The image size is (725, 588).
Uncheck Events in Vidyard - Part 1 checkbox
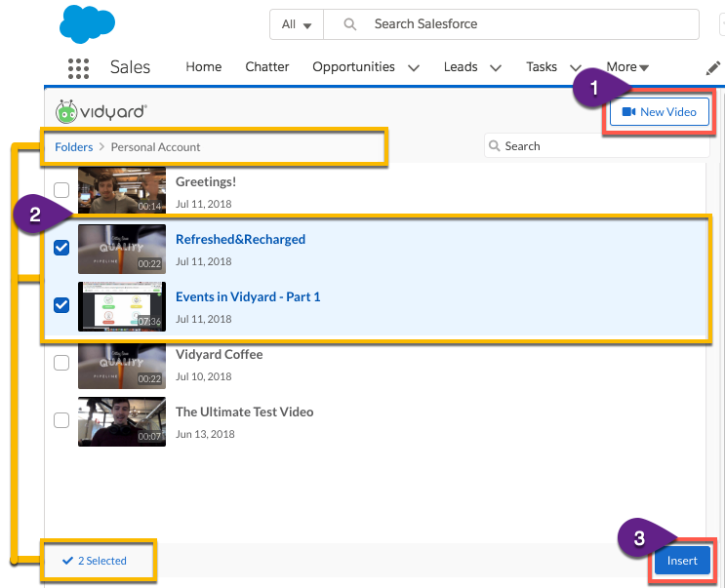click(x=61, y=305)
